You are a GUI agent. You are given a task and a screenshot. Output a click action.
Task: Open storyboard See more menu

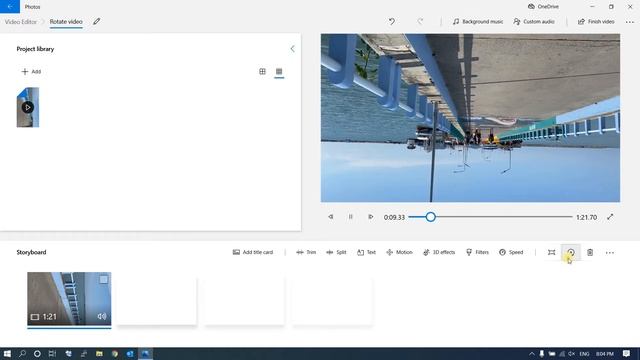click(609, 253)
